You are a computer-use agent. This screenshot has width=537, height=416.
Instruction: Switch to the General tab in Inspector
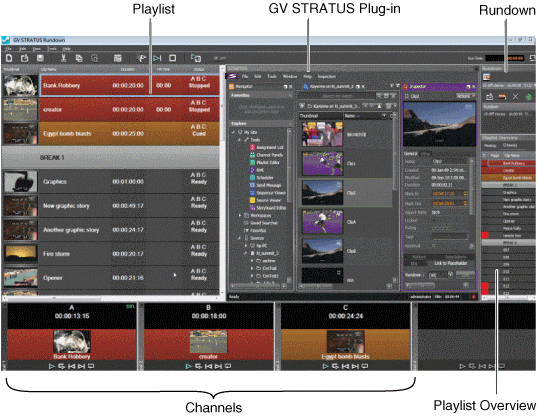411,154
